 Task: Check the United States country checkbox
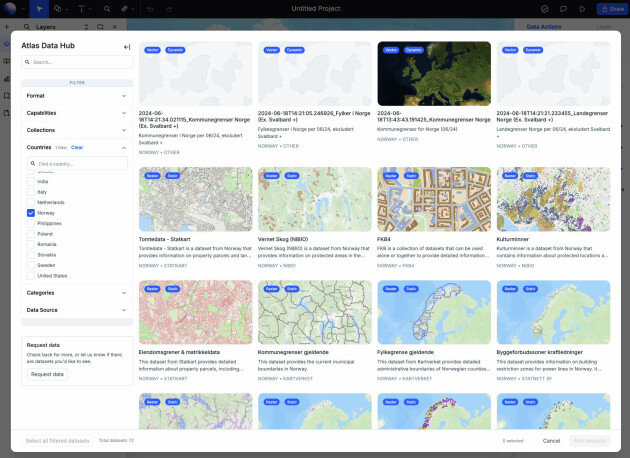tap(31, 276)
